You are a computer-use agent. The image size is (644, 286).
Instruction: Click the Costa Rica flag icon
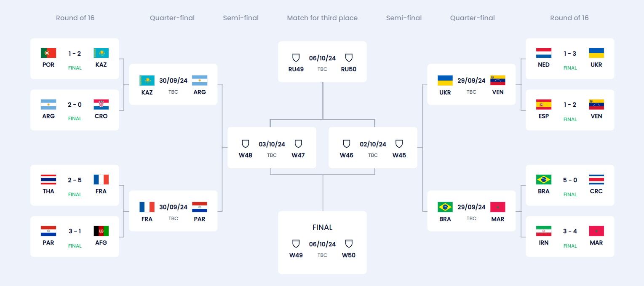(x=596, y=180)
